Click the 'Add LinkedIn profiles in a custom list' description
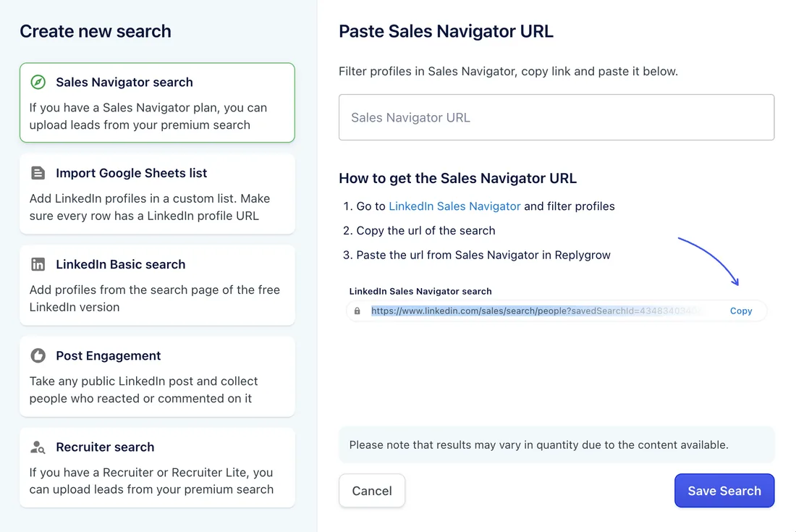This screenshot has height=532, width=796. 150,207
